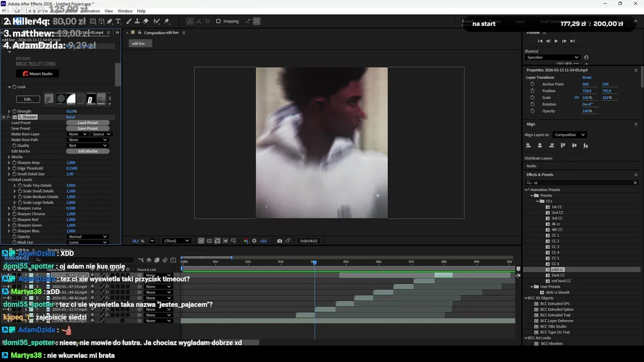644x362 pixels.
Task: Select the Pen tool in toolbar
Action: point(110,21)
